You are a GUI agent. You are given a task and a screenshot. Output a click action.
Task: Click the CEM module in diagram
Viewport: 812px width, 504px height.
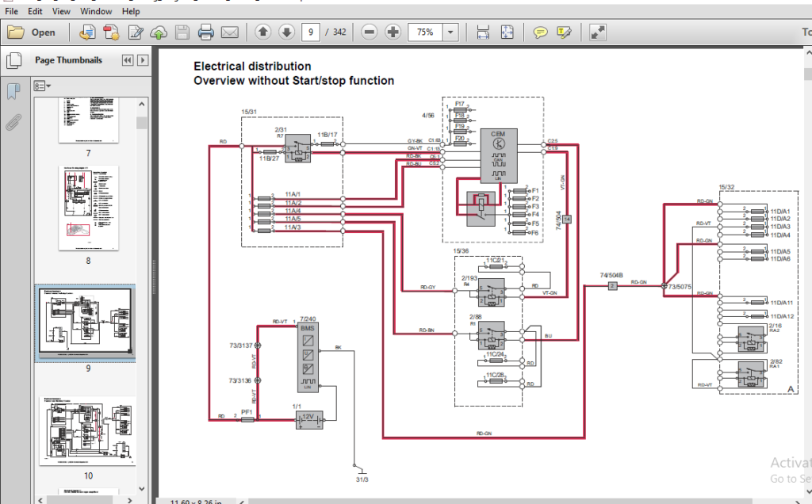tap(499, 156)
